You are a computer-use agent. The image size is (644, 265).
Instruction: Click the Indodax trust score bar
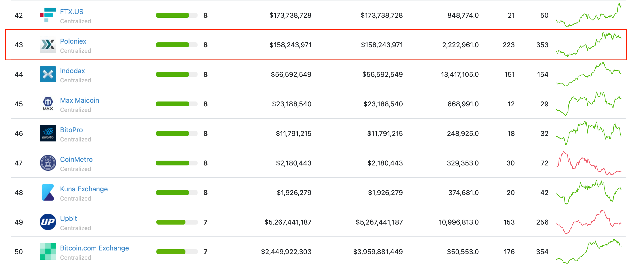tap(176, 75)
